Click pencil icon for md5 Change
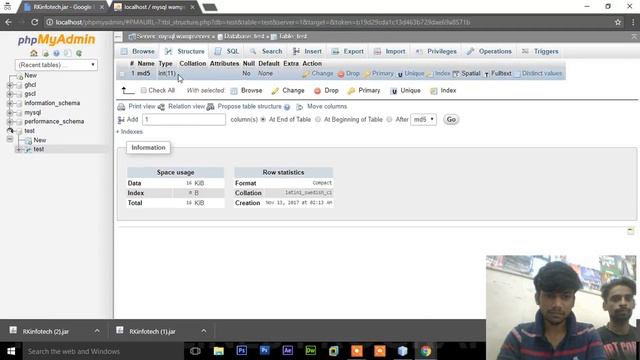This screenshot has width=640, height=360. (306, 74)
